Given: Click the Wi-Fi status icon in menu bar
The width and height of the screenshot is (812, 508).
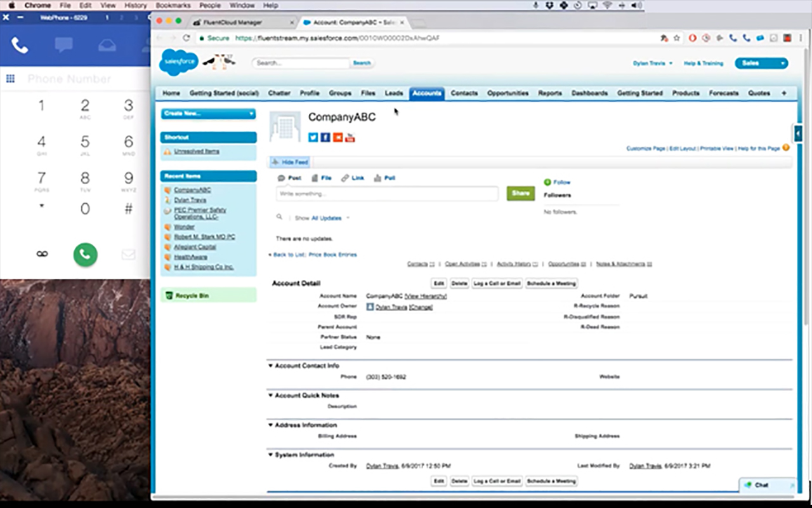Looking at the screenshot, I should (x=607, y=5).
